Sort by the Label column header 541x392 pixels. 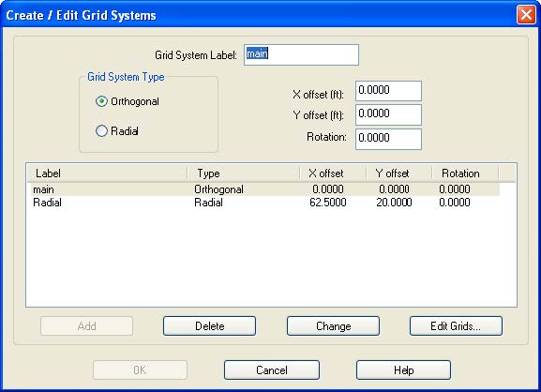pos(107,173)
